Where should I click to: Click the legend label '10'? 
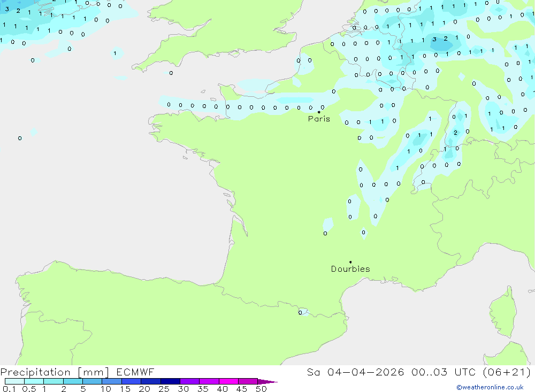(106, 389)
